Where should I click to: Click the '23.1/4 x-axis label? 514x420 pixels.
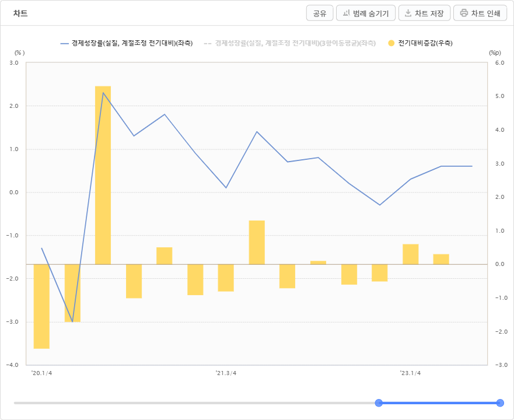(410, 373)
